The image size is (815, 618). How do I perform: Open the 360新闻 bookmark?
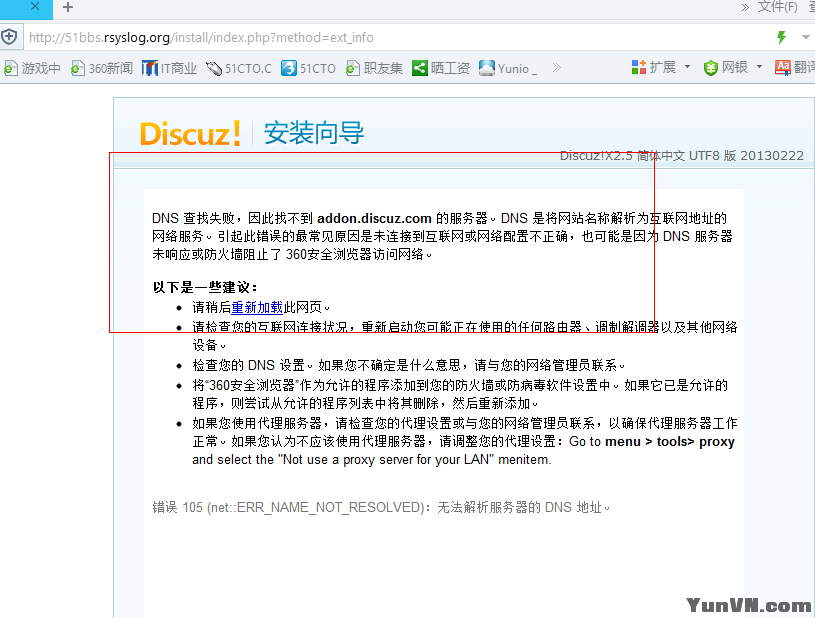coord(101,68)
